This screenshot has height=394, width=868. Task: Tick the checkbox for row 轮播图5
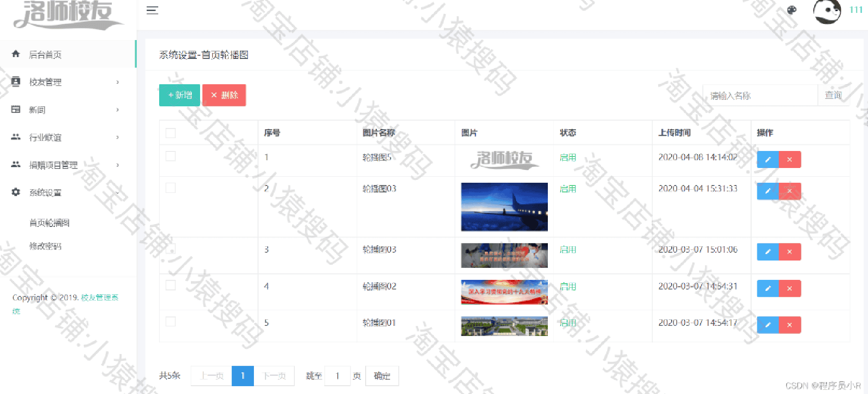(x=171, y=156)
